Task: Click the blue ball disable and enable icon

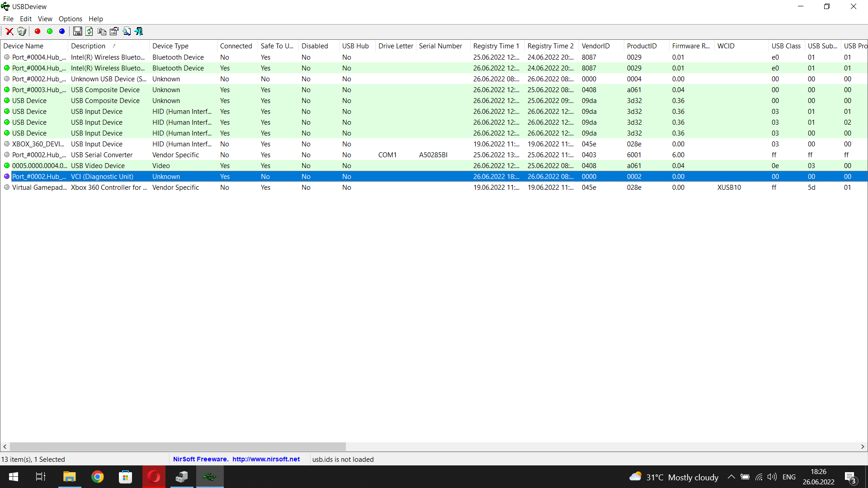Action: 62,31
